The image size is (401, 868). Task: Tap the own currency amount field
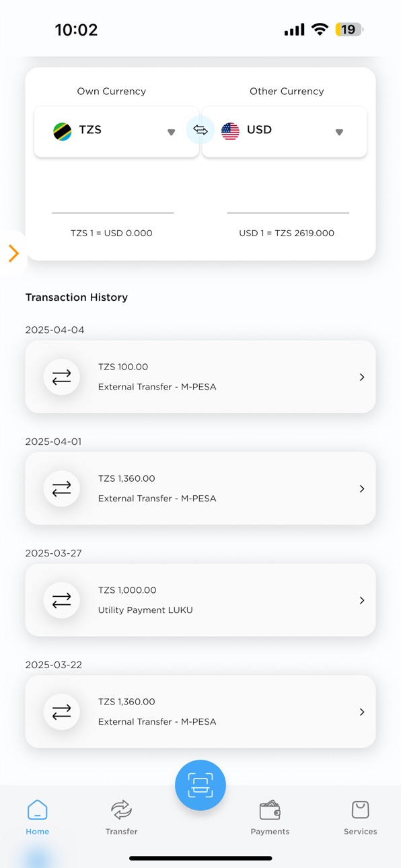[x=113, y=198]
